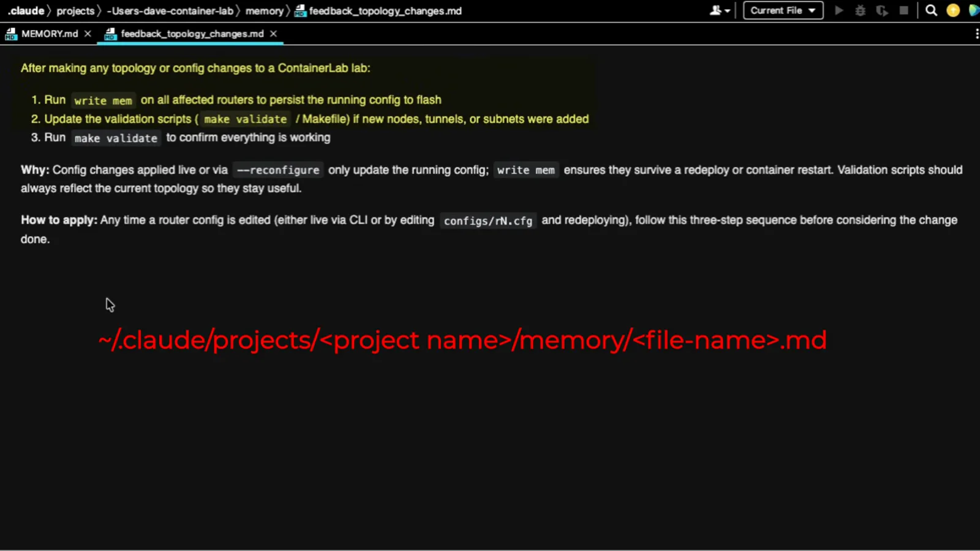Click the 'After making any topology' heading line
Image resolution: width=980 pixels, height=551 pixels.
(195, 68)
